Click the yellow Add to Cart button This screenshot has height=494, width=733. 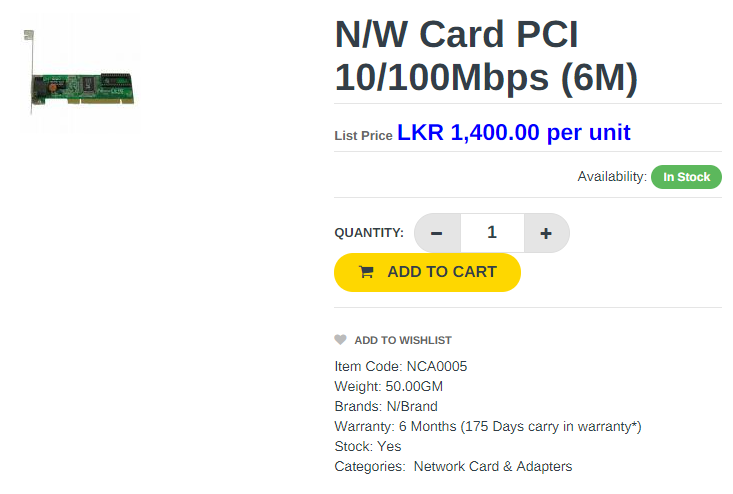point(427,272)
